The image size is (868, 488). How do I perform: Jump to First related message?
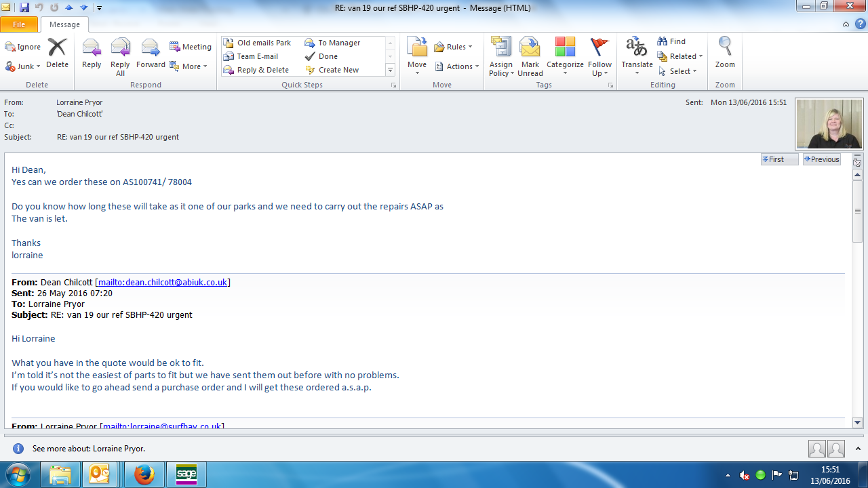click(x=780, y=159)
